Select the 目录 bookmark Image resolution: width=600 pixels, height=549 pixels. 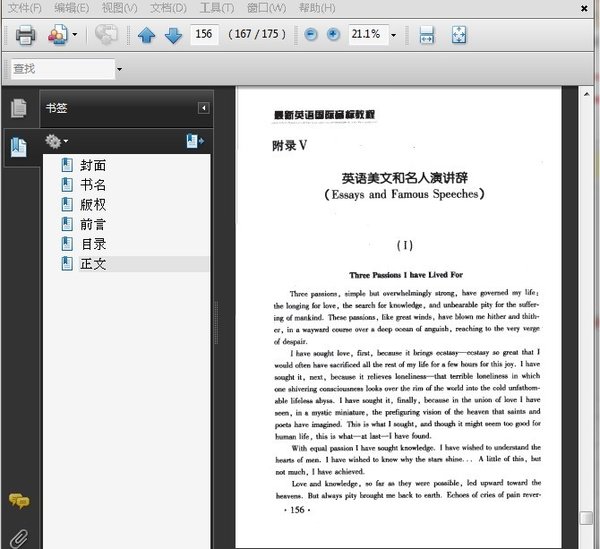tap(93, 244)
